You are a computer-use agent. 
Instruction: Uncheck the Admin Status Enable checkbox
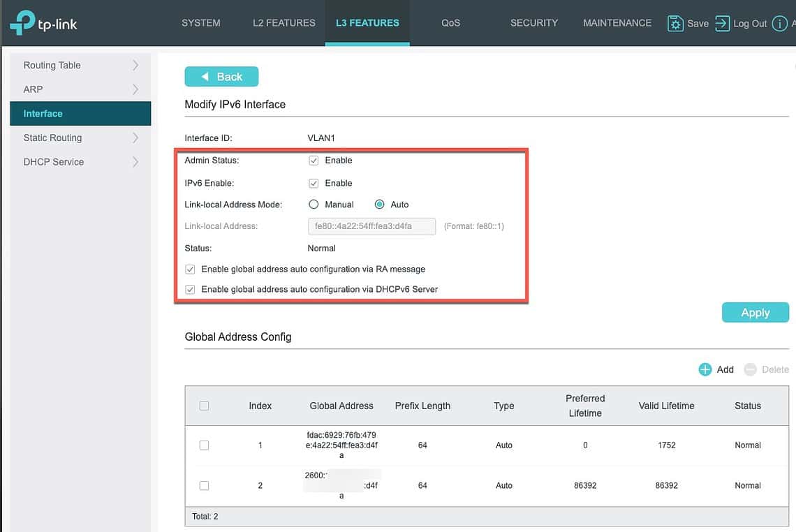(314, 160)
